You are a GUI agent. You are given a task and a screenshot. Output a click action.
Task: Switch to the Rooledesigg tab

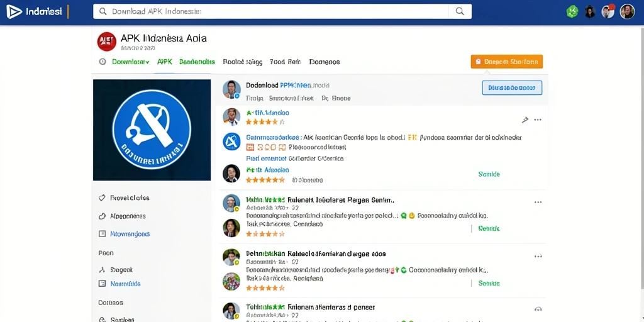(x=242, y=62)
